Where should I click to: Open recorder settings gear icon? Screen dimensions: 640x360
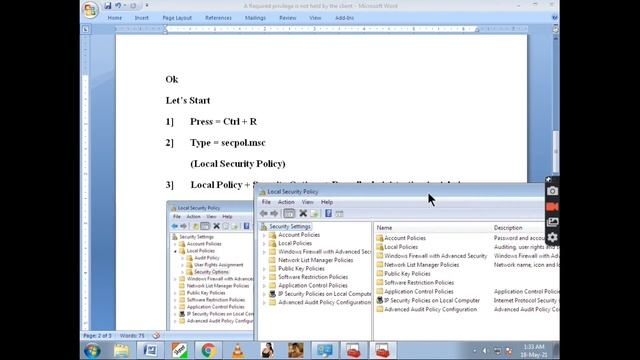(x=552, y=237)
